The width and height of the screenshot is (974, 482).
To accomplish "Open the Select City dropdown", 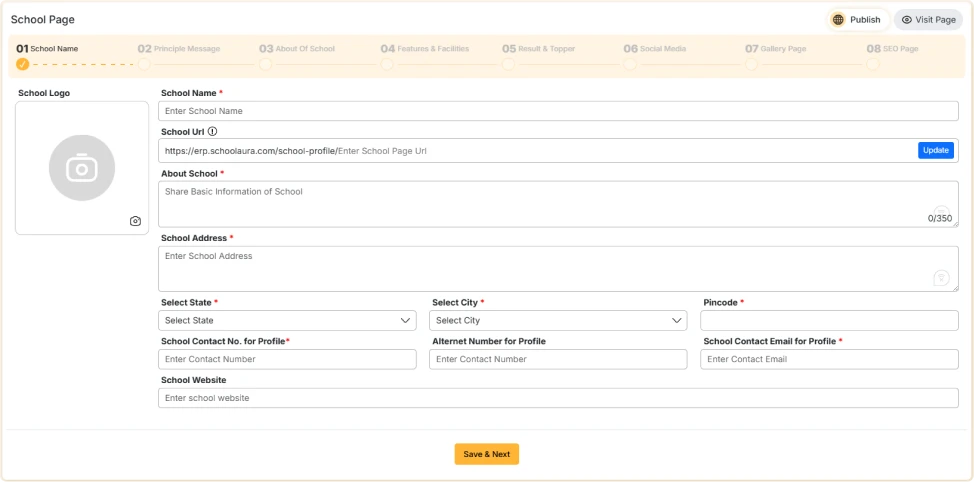I will tap(558, 321).
